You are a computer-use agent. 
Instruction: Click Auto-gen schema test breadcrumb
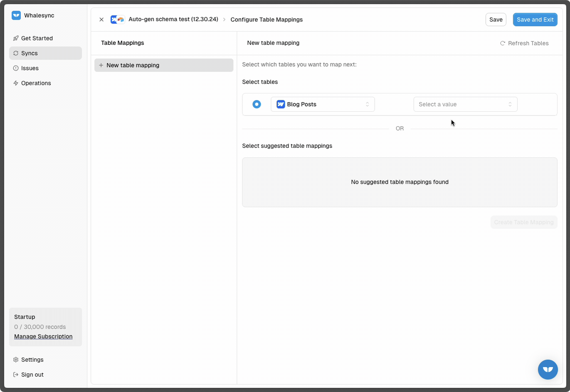point(173,19)
